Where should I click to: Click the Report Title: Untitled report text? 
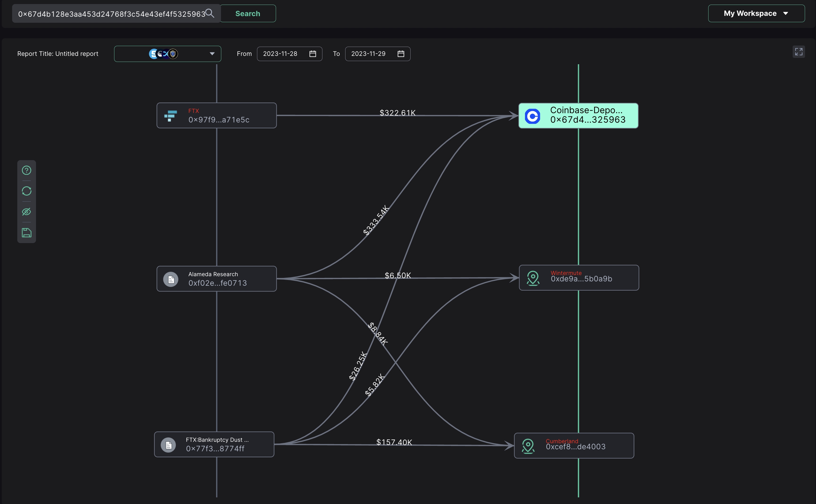coord(58,54)
